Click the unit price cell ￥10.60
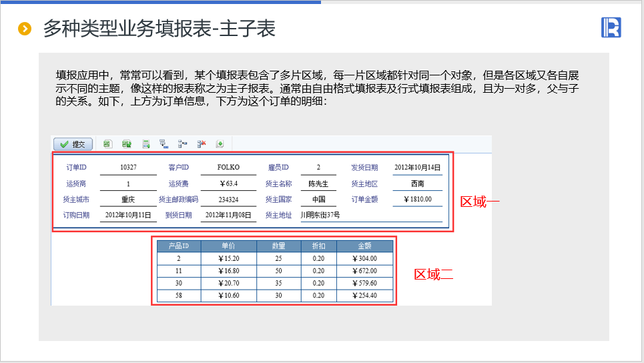Image resolution: width=644 pixels, height=363 pixels. [229, 296]
